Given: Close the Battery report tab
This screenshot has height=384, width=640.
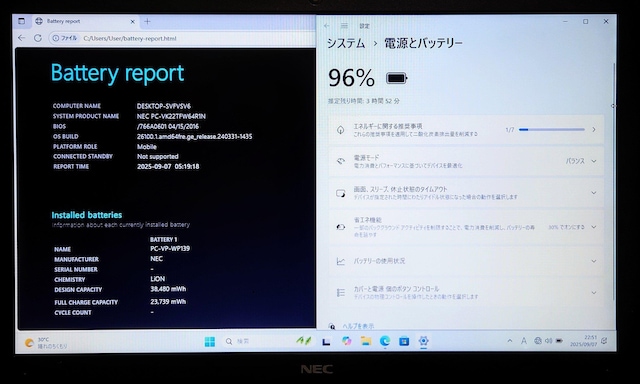Looking at the screenshot, I should coord(132,22).
